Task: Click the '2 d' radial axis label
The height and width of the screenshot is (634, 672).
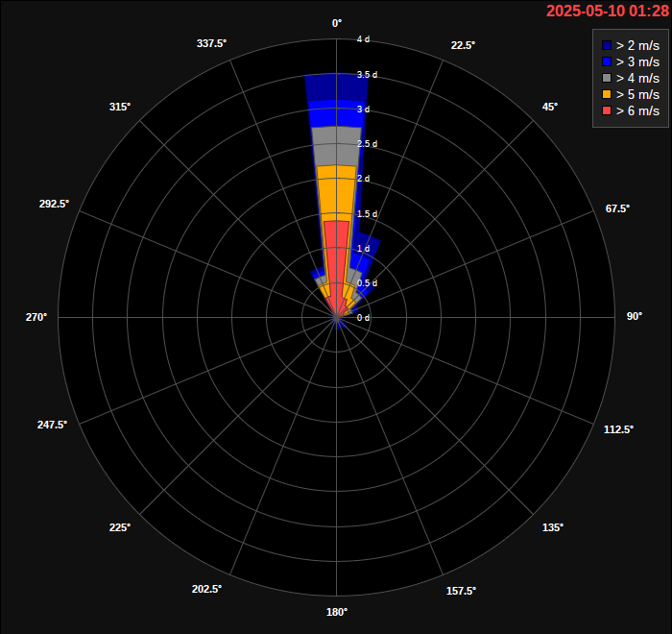Action: (x=363, y=179)
